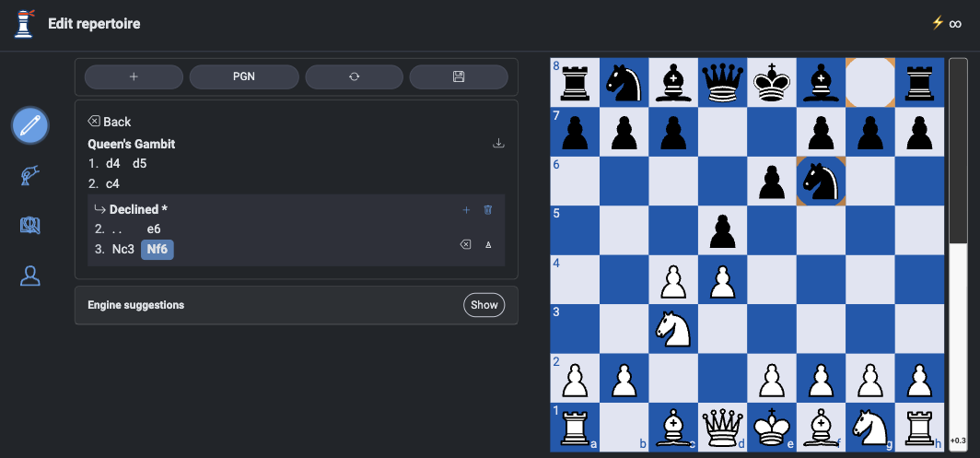Click the black king on e8
This screenshot has width=980, height=458.
[x=772, y=82]
